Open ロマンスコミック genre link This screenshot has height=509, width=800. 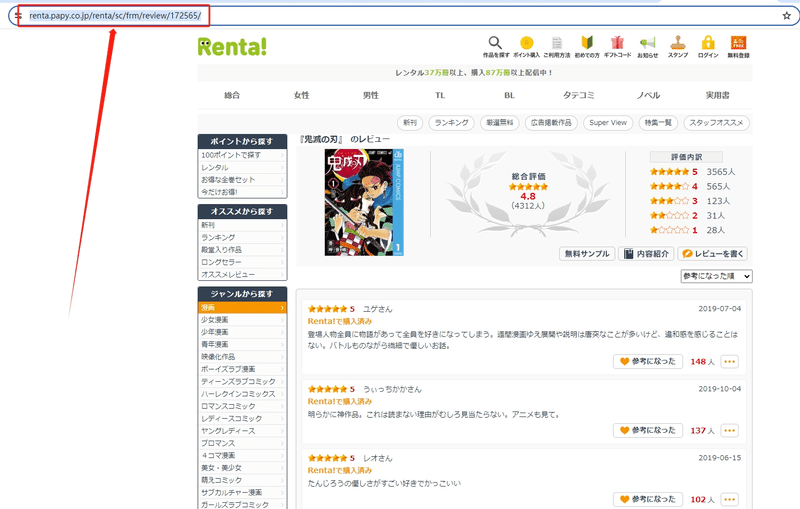pyautogui.click(x=242, y=406)
